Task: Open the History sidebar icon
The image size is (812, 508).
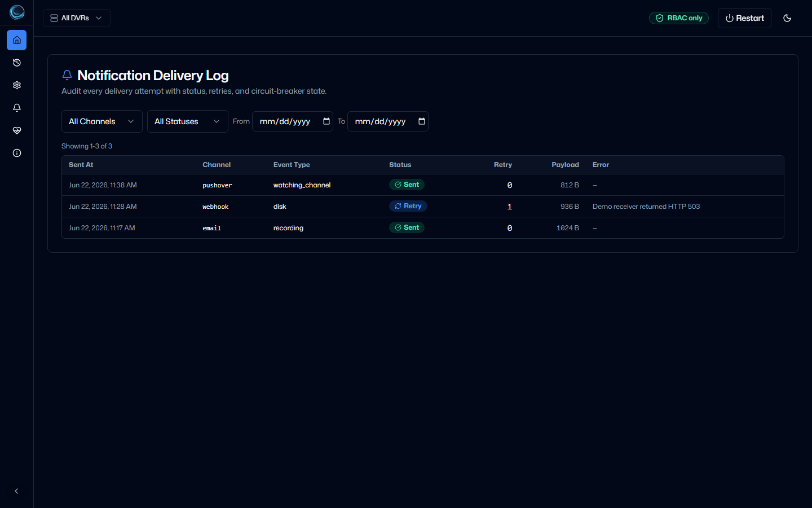Action: pyautogui.click(x=17, y=63)
